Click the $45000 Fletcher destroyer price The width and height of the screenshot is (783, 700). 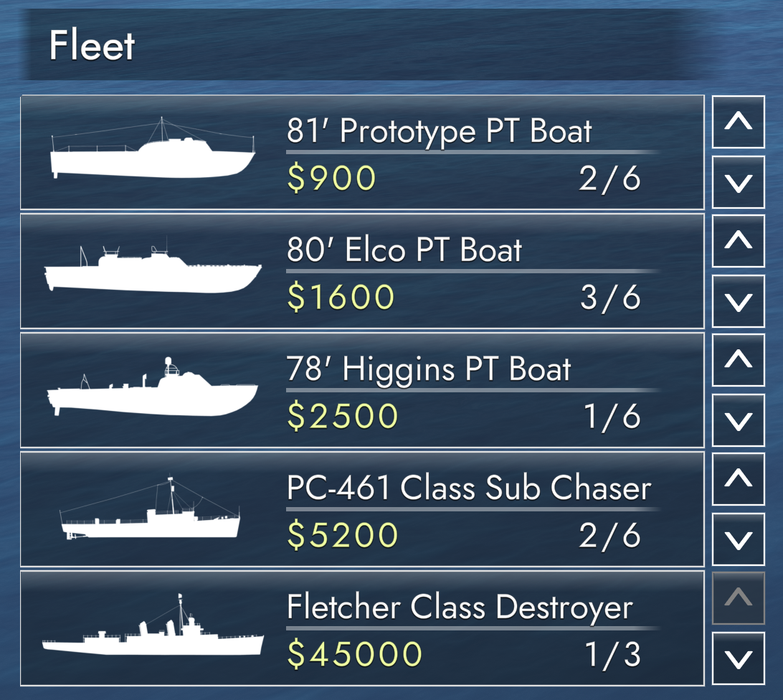[x=355, y=654]
